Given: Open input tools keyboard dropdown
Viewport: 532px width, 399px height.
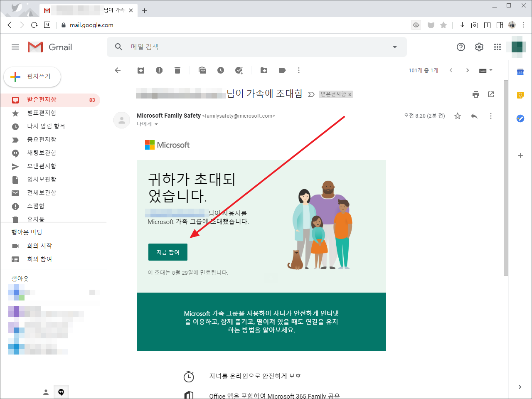Looking at the screenshot, I should (x=485, y=70).
